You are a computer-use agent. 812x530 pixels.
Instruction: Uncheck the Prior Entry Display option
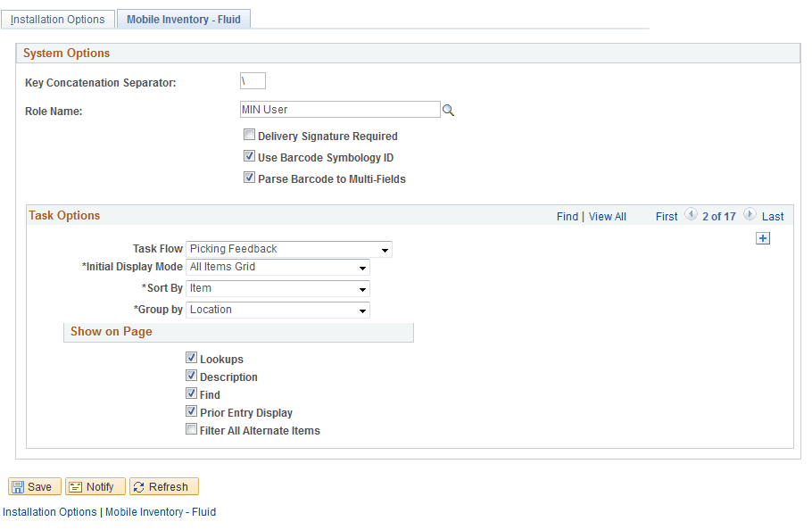tap(191, 411)
